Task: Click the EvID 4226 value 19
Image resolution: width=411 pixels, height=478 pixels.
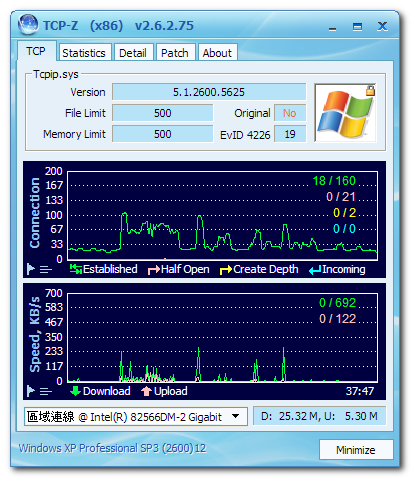Action: [290, 134]
